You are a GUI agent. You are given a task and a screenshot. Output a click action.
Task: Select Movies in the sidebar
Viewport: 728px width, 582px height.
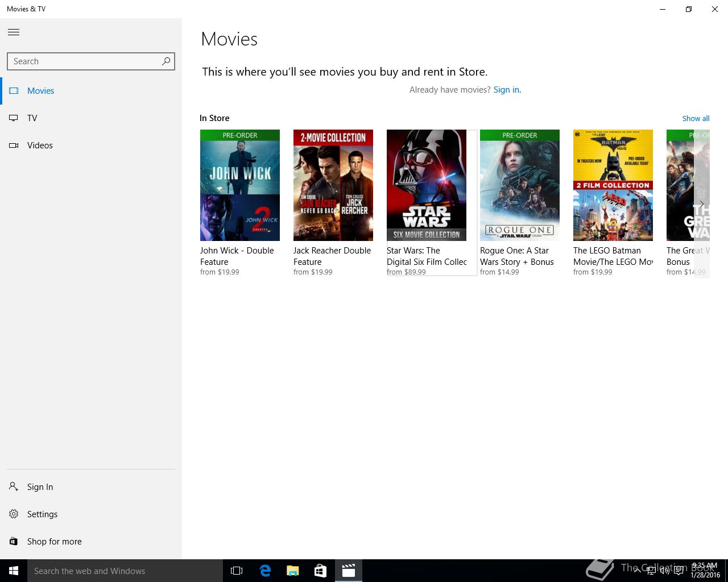coord(91,91)
